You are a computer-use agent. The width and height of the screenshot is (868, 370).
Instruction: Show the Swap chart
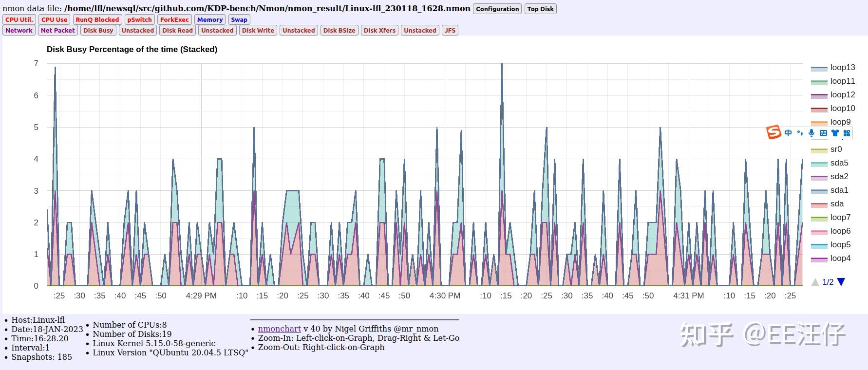tap(239, 19)
